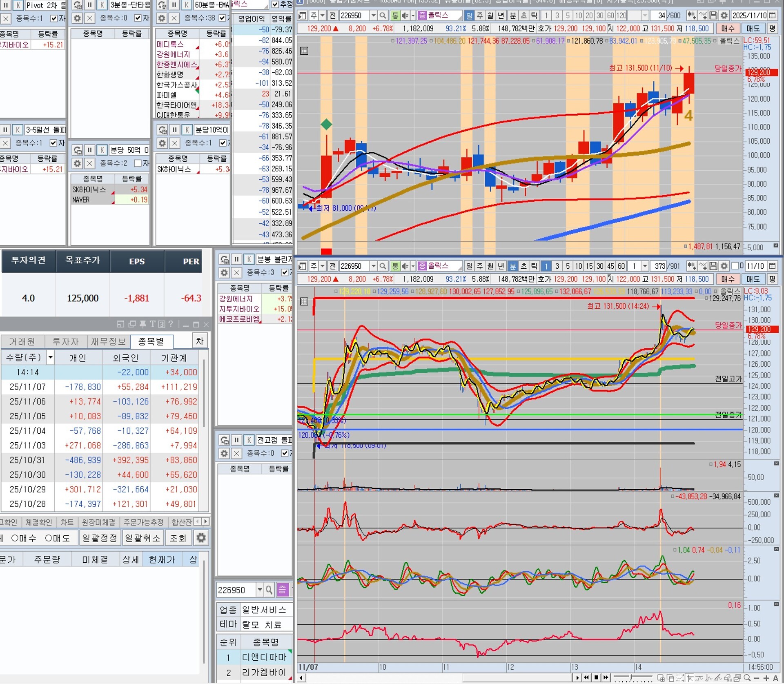The width and height of the screenshot is (784, 684).
Task: Select 주 weekly period in upper chart toolbar
Action: pos(480,16)
